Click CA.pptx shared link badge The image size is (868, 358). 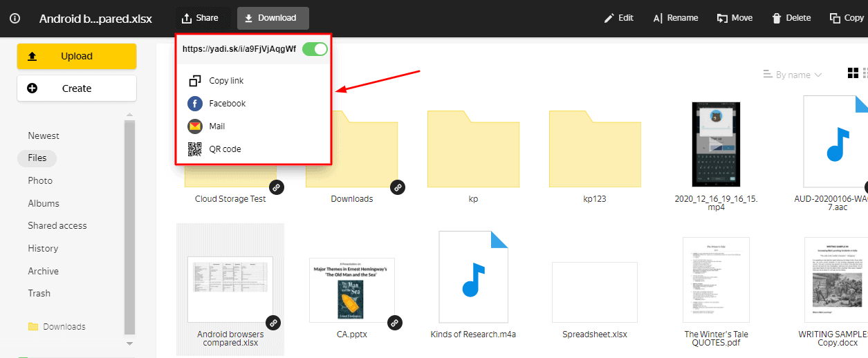(395, 322)
